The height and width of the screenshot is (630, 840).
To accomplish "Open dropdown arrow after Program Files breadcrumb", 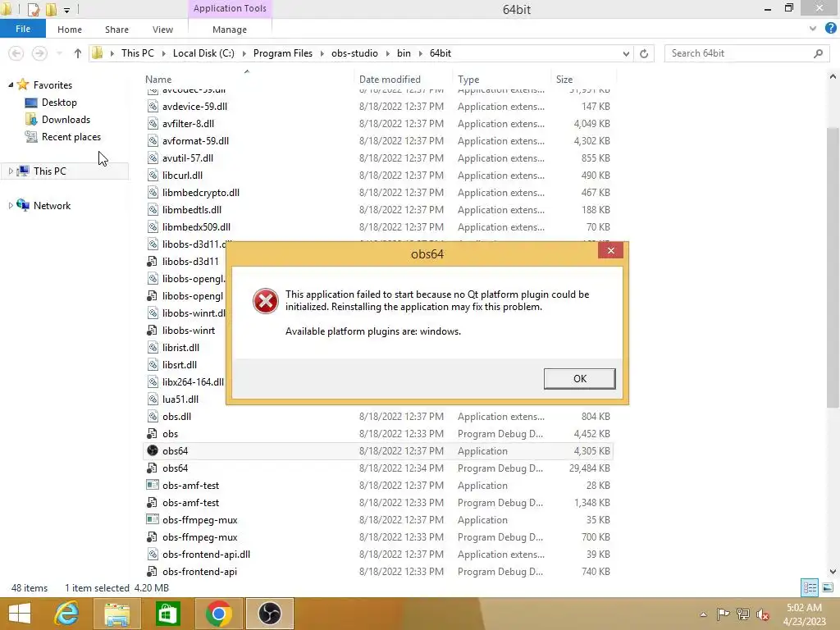I will click(322, 53).
